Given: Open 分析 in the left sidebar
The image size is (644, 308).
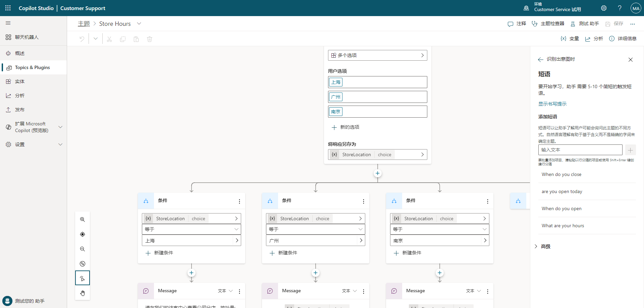Looking at the screenshot, I should [34, 96].
